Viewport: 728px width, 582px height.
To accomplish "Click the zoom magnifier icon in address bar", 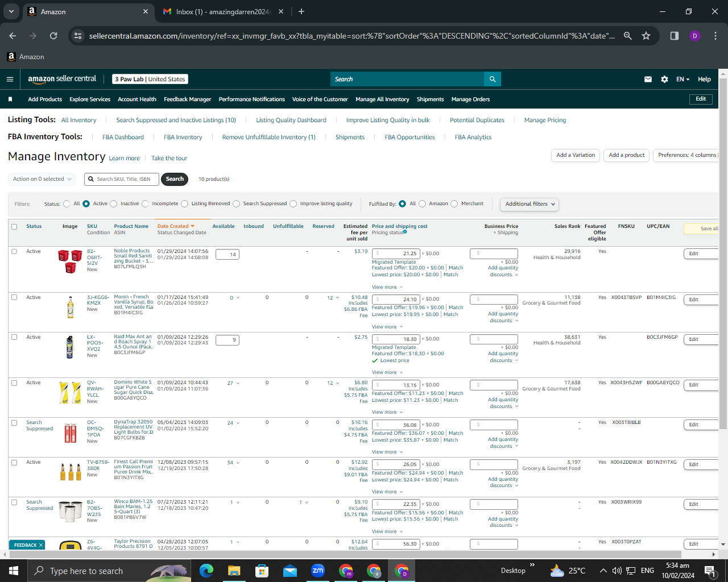I will (x=627, y=36).
